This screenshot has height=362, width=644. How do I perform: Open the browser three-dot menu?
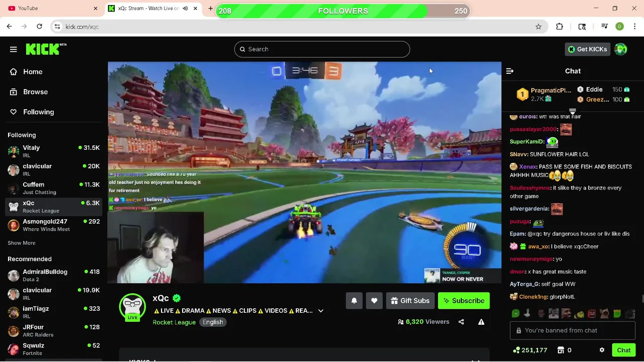[x=634, y=27]
